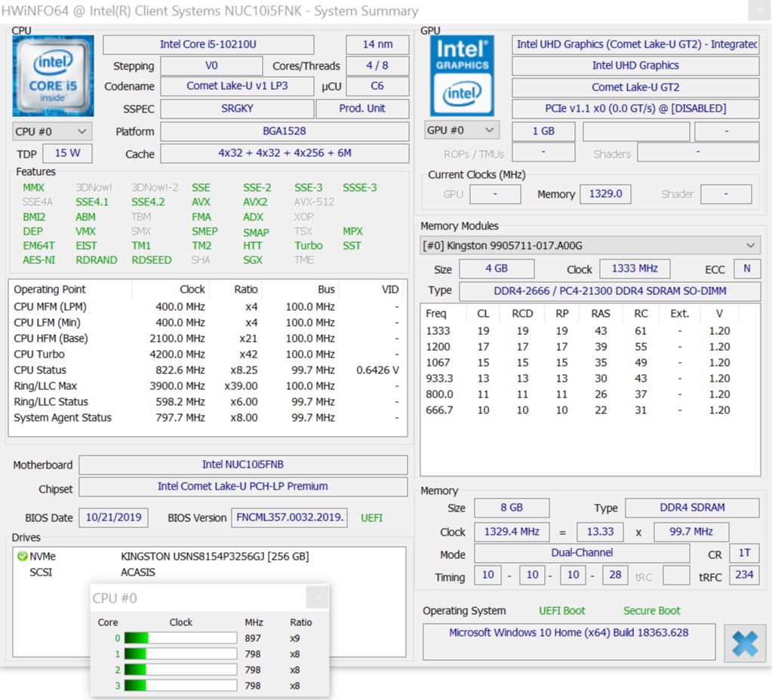Click the RAS column header
The height and width of the screenshot is (700, 772).
tap(601, 314)
